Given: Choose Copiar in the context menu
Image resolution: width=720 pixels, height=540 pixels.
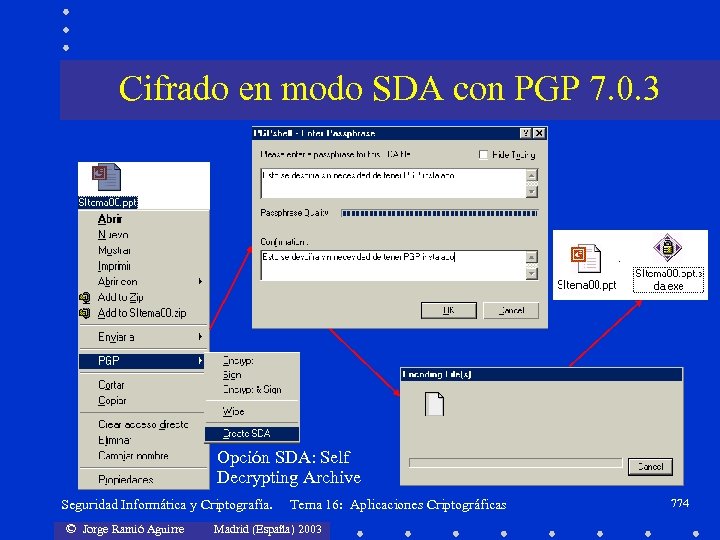Looking at the screenshot, I should pos(112,400).
